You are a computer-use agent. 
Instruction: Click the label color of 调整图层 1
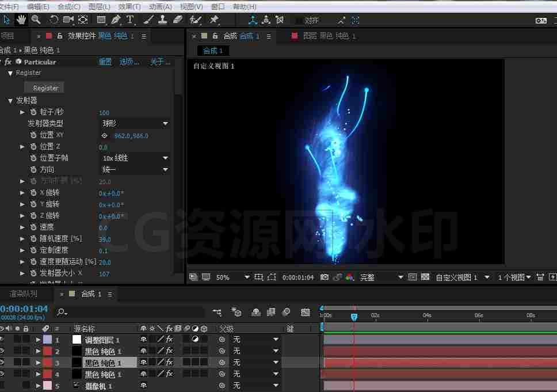tap(48, 340)
